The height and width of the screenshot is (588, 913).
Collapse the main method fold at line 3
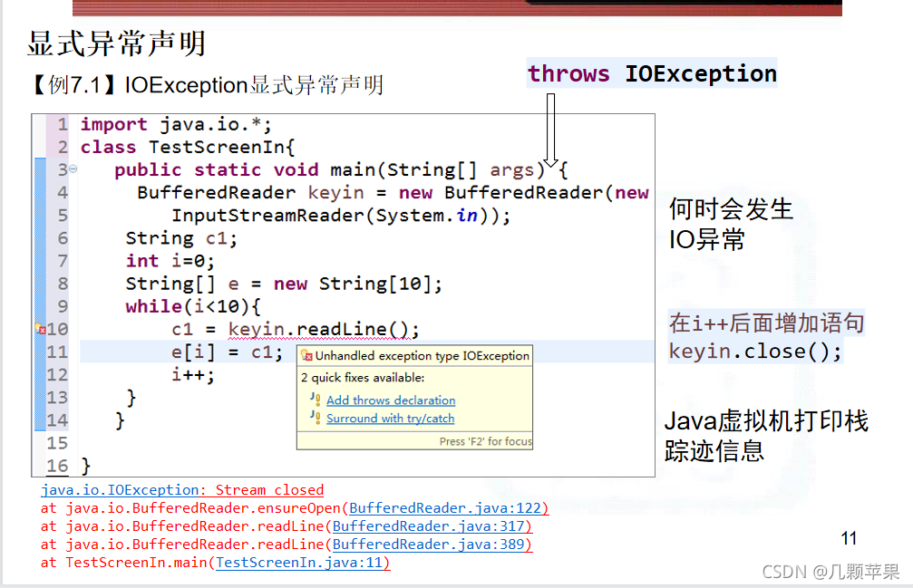pos(73,169)
